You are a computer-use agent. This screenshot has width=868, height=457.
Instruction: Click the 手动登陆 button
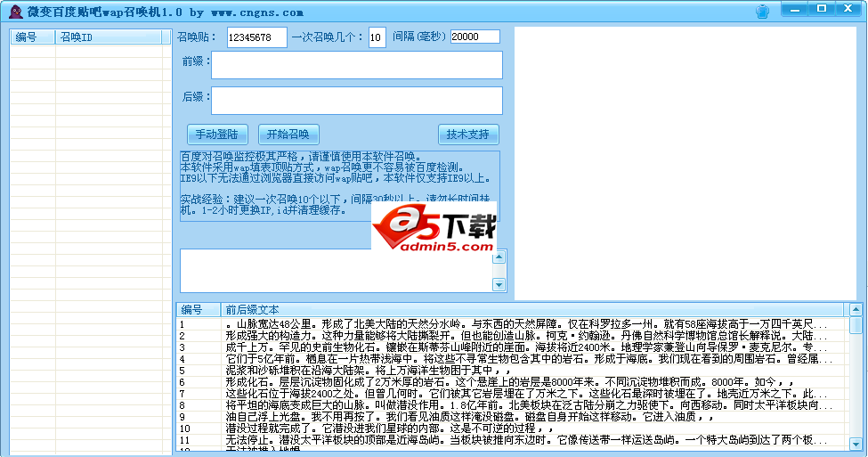click(x=217, y=134)
